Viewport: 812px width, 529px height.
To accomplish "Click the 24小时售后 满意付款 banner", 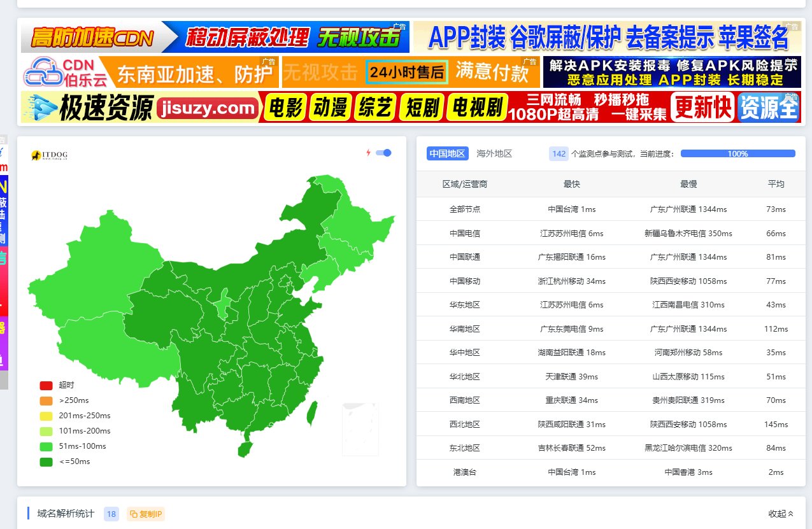I will pos(411,72).
